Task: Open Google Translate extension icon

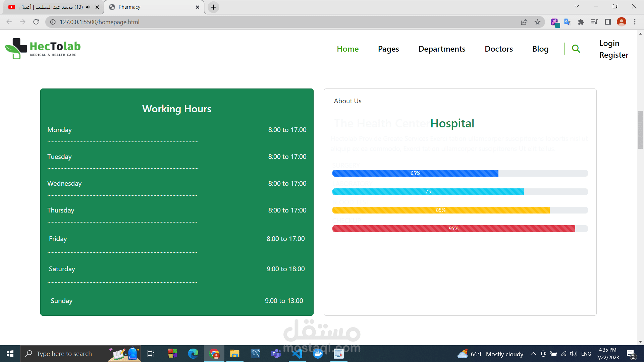Action: click(567, 22)
